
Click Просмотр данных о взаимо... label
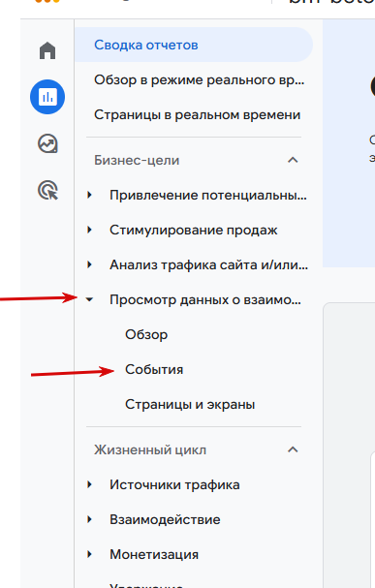coord(205,299)
